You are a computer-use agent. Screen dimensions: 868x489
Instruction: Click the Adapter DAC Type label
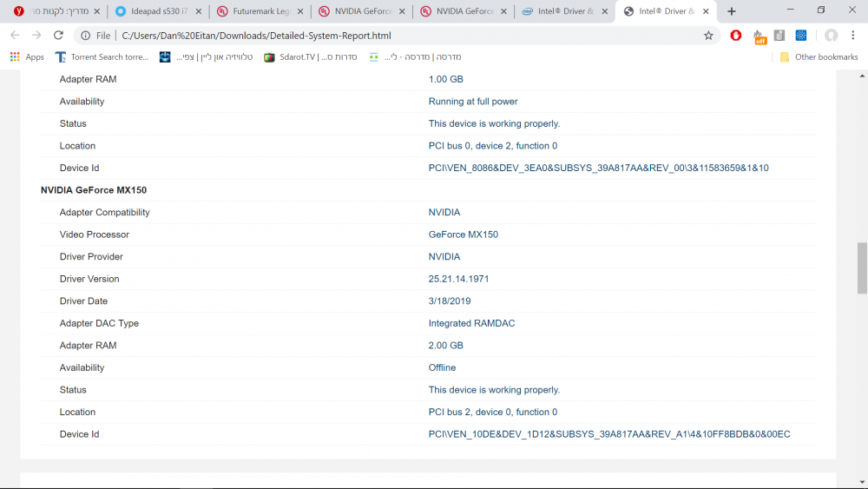[x=99, y=323]
